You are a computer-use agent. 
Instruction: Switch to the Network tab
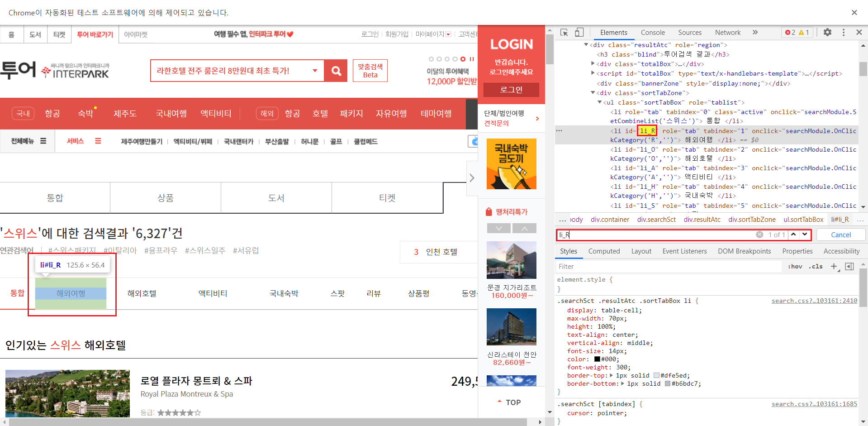728,33
